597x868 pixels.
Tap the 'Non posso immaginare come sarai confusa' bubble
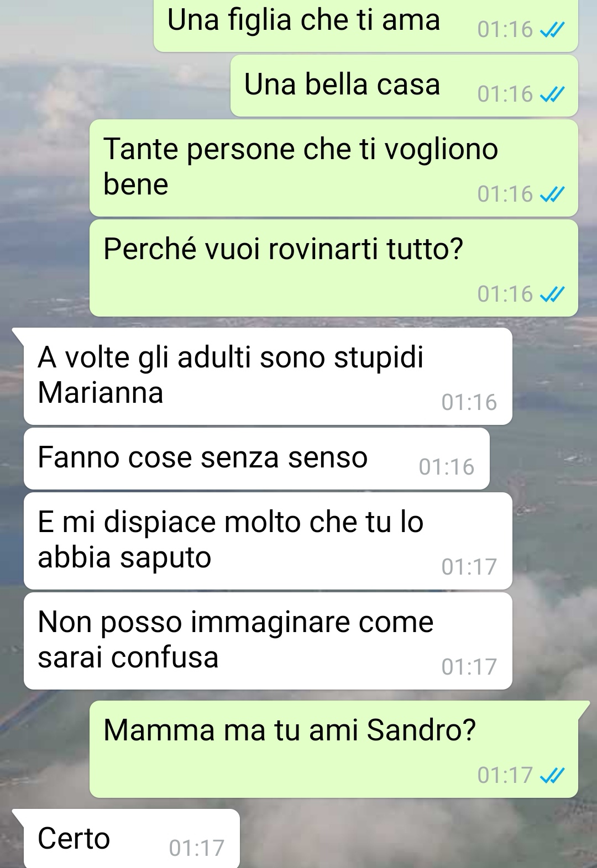click(268, 641)
